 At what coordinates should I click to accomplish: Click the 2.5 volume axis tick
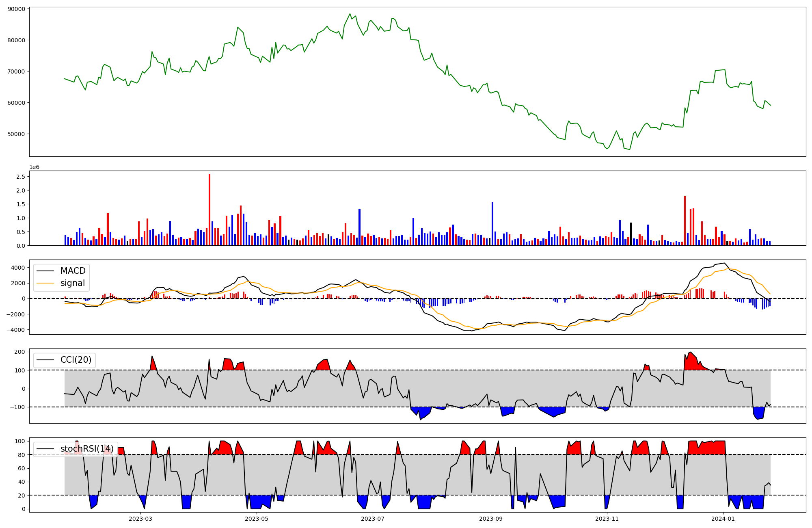21,177
